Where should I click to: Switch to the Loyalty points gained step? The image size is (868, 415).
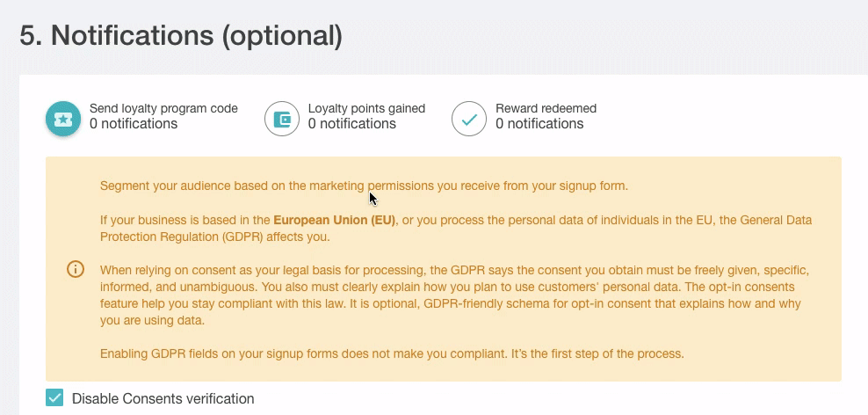pos(366,109)
